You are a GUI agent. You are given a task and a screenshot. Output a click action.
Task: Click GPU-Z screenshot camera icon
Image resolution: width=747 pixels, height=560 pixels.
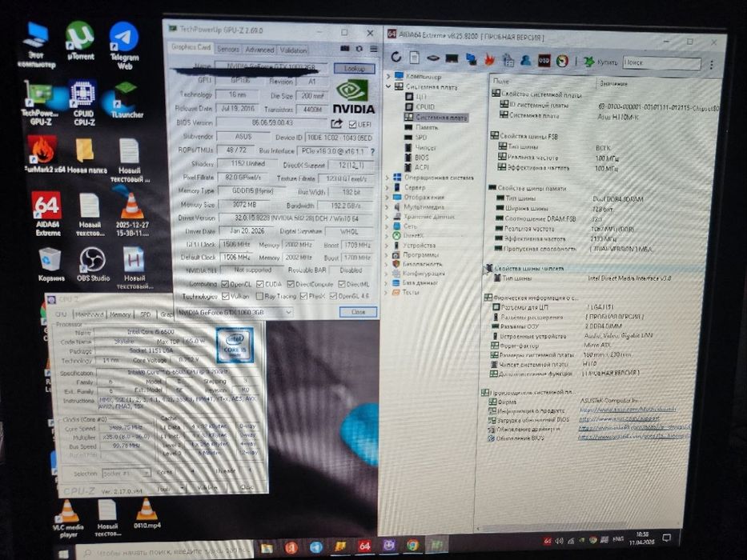(345, 49)
